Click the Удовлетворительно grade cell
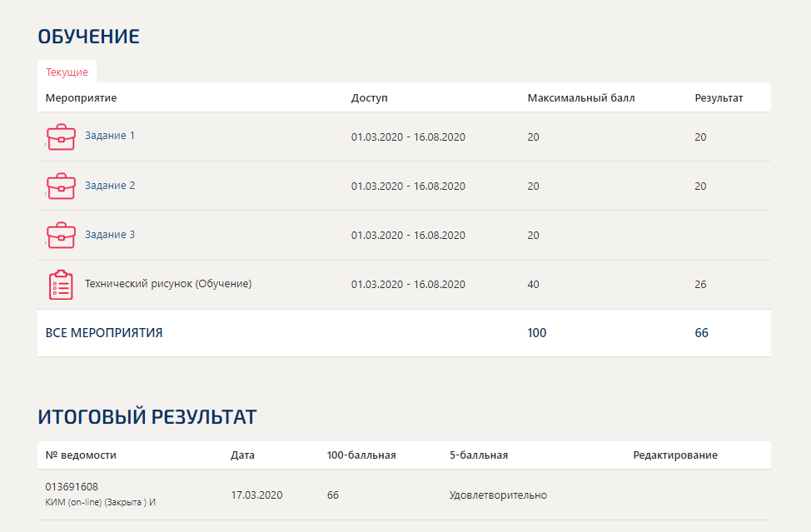 point(498,495)
